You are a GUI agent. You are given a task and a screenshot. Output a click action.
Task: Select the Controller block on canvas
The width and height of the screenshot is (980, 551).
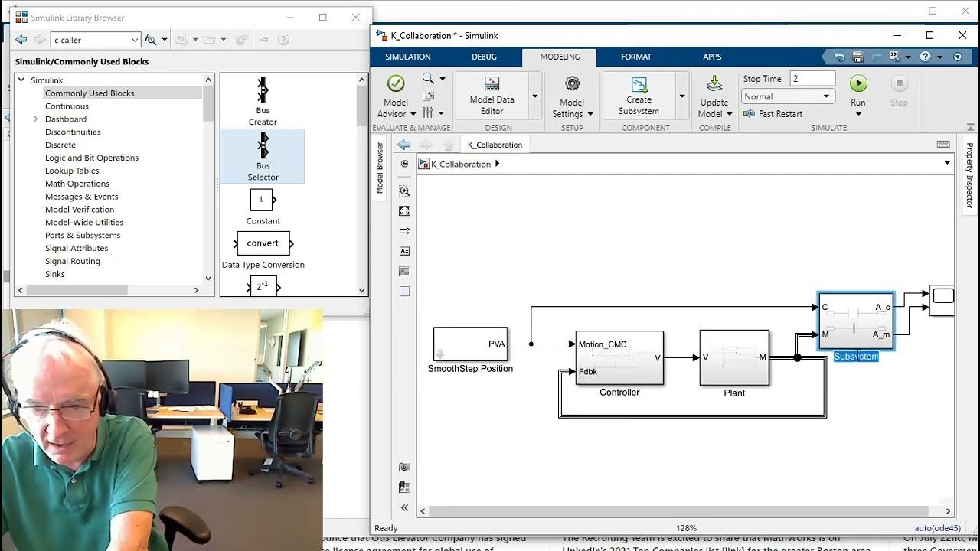tap(619, 357)
